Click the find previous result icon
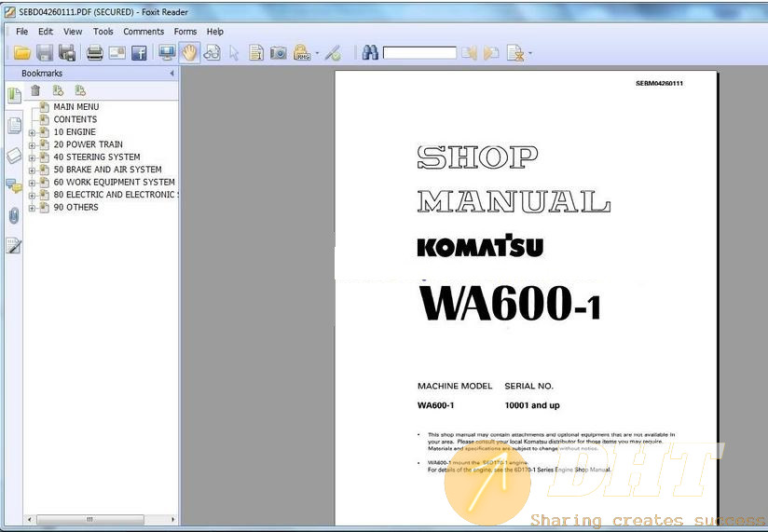 point(469,53)
